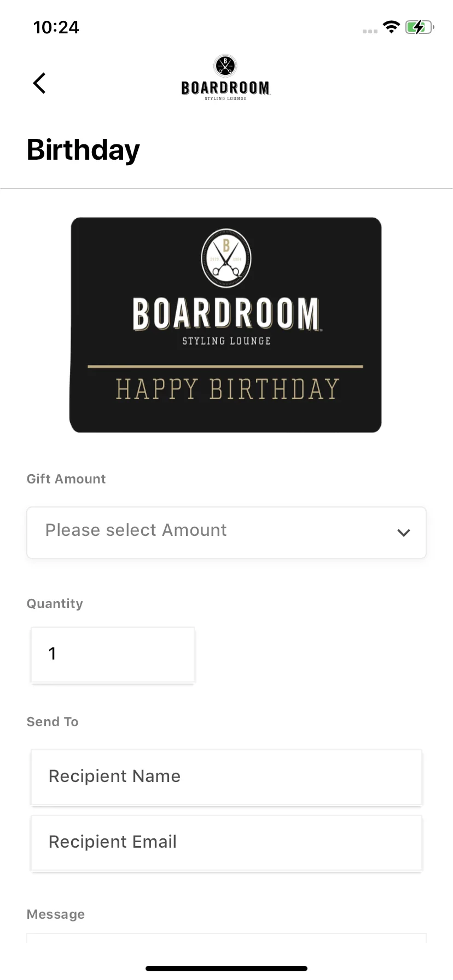Focus the Quantity field
This screenshot has height=980, width=453.
pyautogui.click(x=113, y=655)
